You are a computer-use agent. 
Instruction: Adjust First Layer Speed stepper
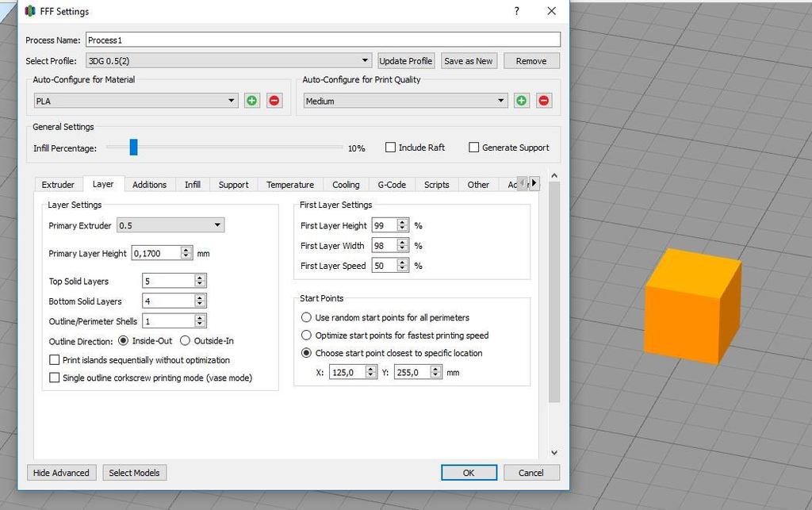coord(402,266)
